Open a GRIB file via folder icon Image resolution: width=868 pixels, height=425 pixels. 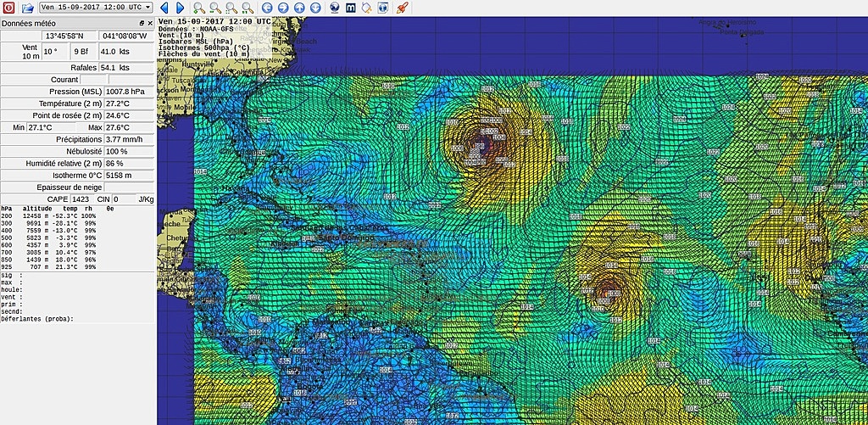coord(28,8)
